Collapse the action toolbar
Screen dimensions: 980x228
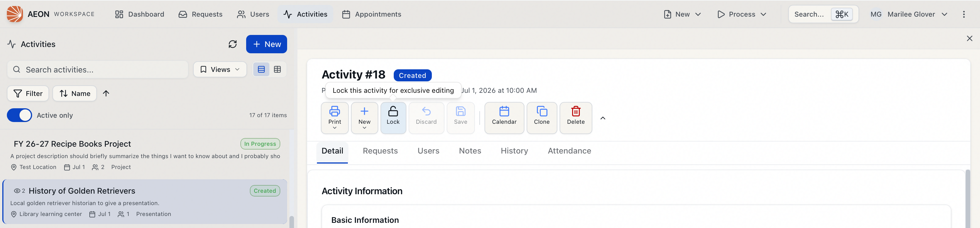pyautogui.click(x=603, y=118)
